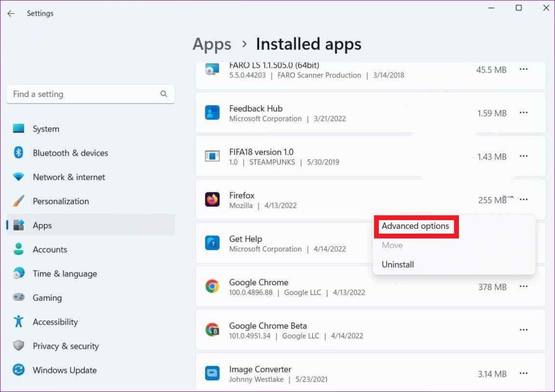Click the Get Help app icon
The width and height of the screenshot is (555, 392).
pos(212,243)
